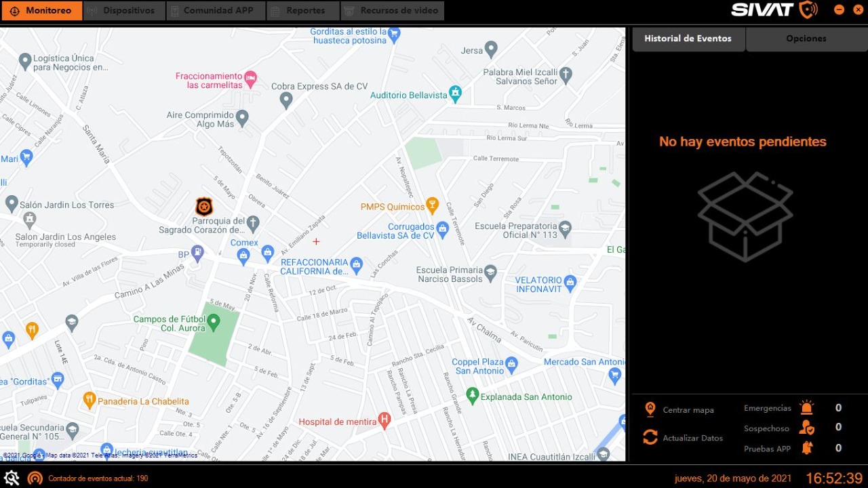Switch to the Dispositivos tab
This screenshot has width=868, height=488.
pyautogui.click(x=124, y=10)
